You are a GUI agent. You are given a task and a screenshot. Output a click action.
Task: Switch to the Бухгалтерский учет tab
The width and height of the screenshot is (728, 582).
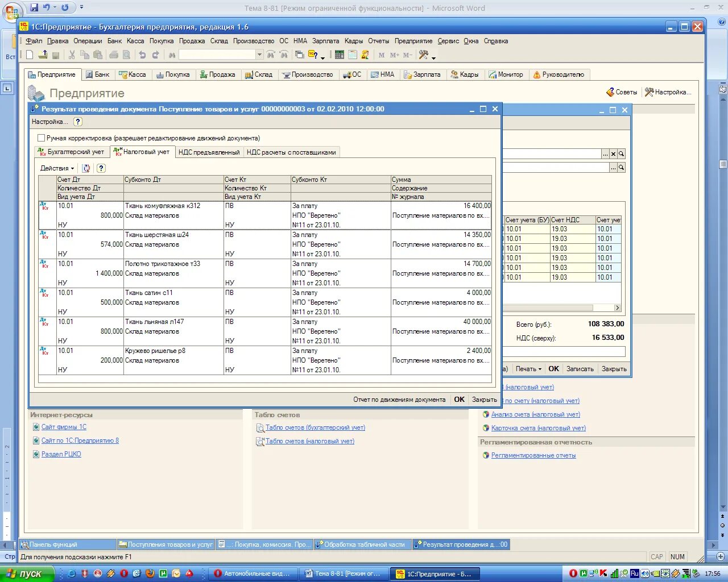(x=71, y=152)
